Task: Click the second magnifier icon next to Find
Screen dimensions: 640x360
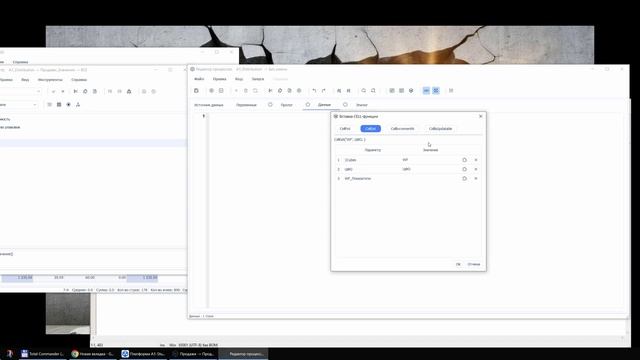Action: [373, 91]
